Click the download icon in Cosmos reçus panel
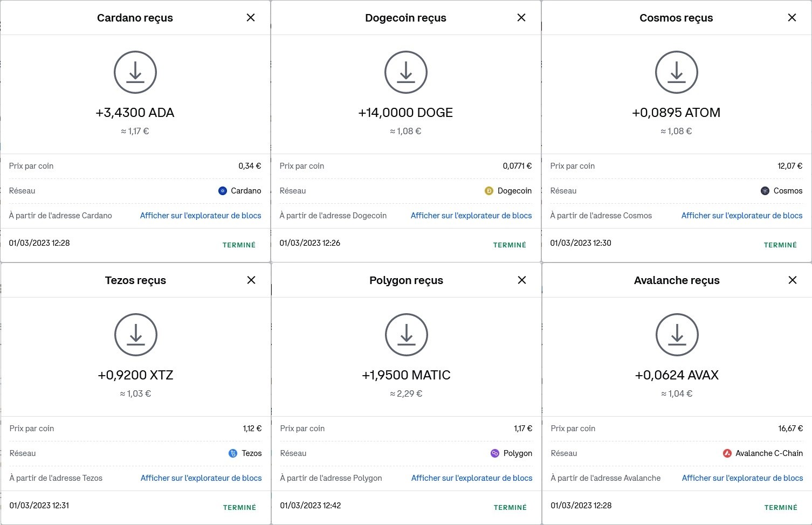Screen dimensions: 812x525 677,72
